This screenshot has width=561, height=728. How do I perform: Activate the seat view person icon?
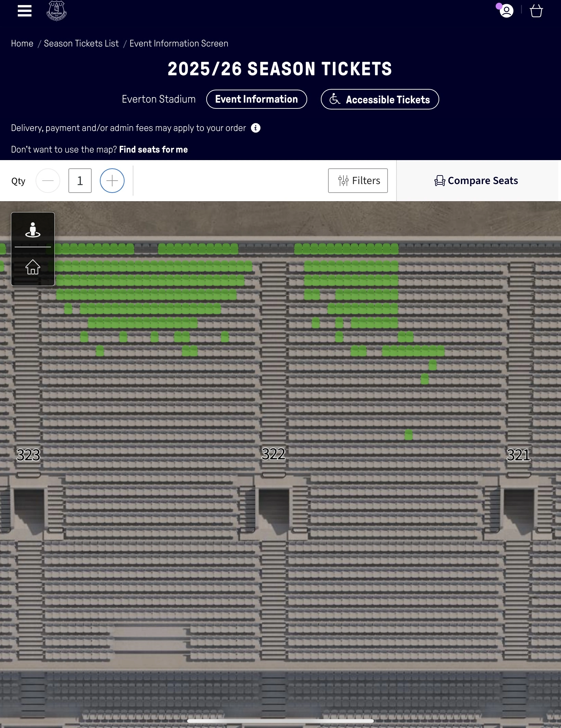pyautogui.click(x=33, y=230)
